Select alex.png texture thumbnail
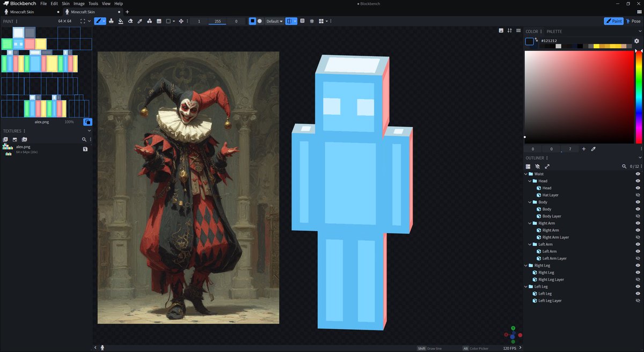This screenshot has height=352, width=644. [x=8, y=149]
